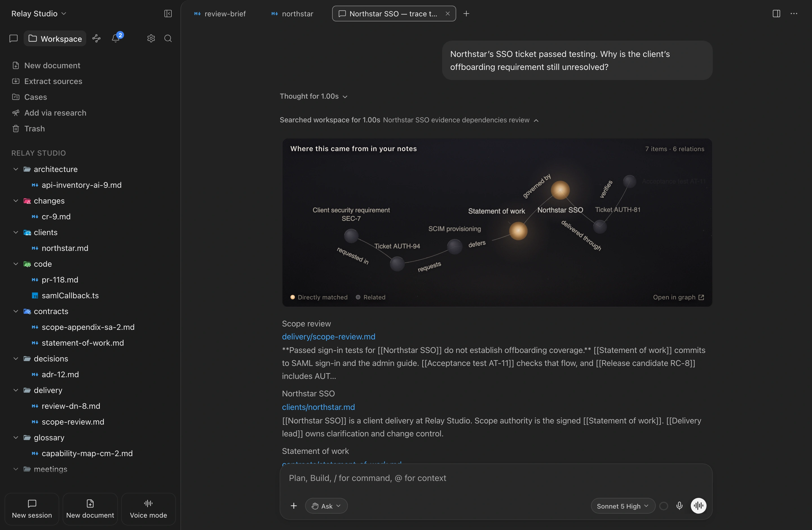
Task: Expand the Thought for 1.00s section
Action: click(314, 96)
